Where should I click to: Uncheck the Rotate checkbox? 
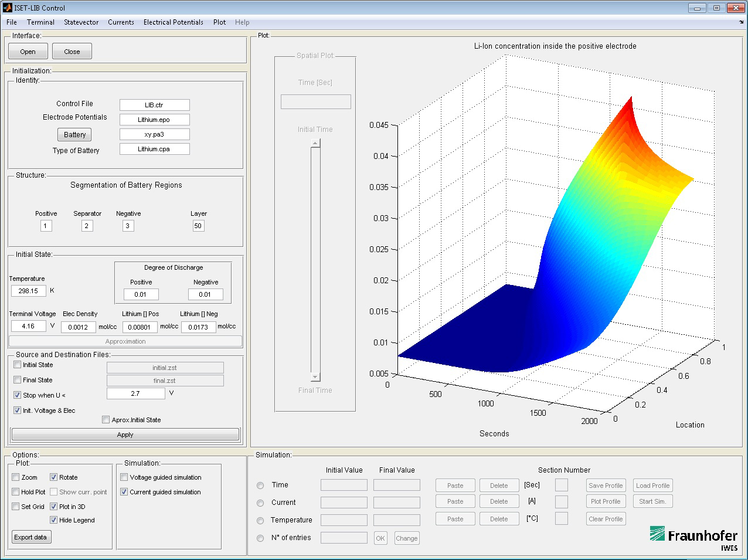point(53,477)
